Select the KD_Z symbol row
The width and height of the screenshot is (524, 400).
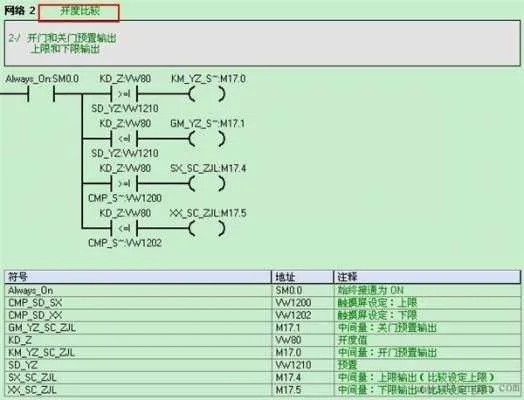pos(262,340)
